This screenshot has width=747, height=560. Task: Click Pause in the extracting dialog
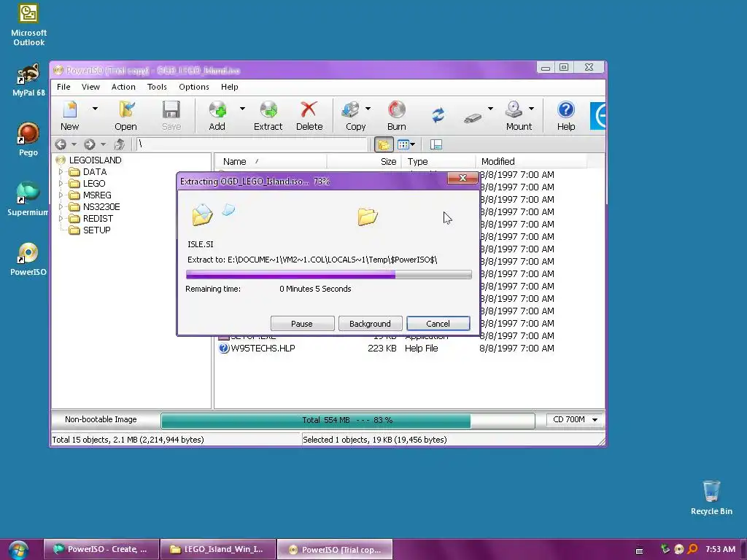coord(302,324)
